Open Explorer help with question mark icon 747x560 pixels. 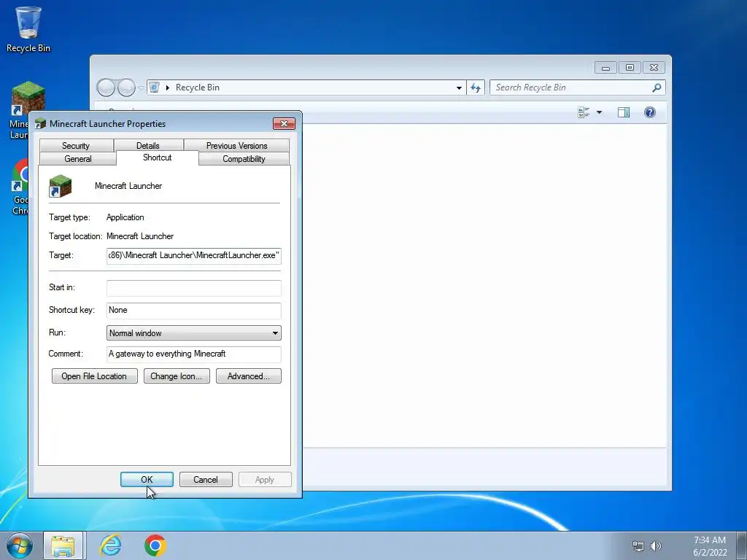(x=650, y=112)
